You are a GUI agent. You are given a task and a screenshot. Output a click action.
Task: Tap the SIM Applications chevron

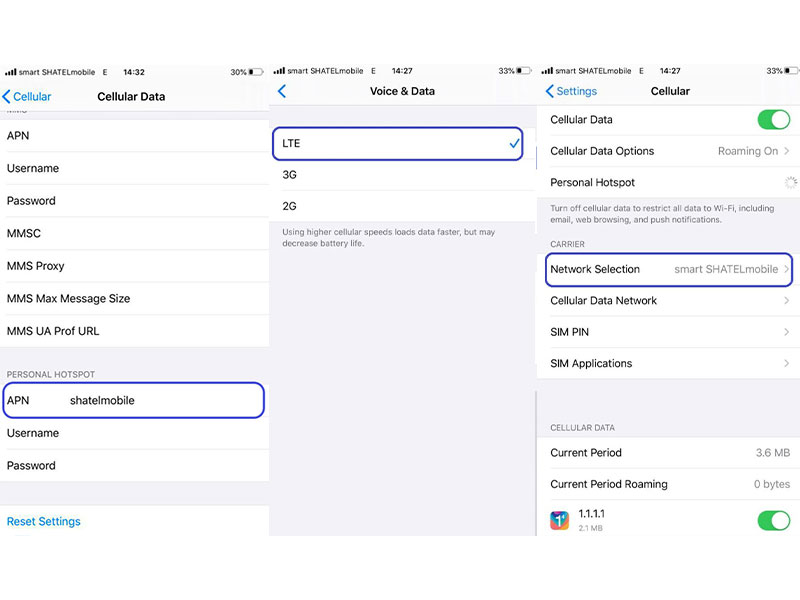pos(787,363)
